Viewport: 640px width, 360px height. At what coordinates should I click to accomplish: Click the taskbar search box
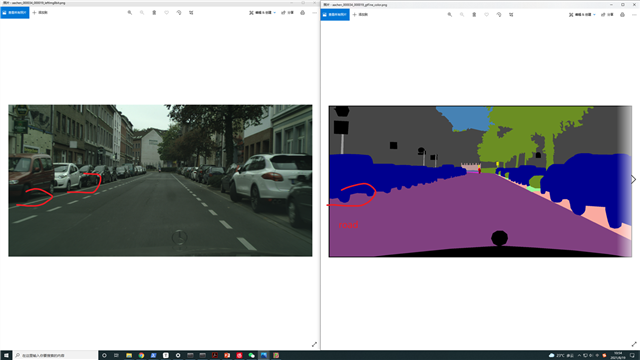(55, 355)
